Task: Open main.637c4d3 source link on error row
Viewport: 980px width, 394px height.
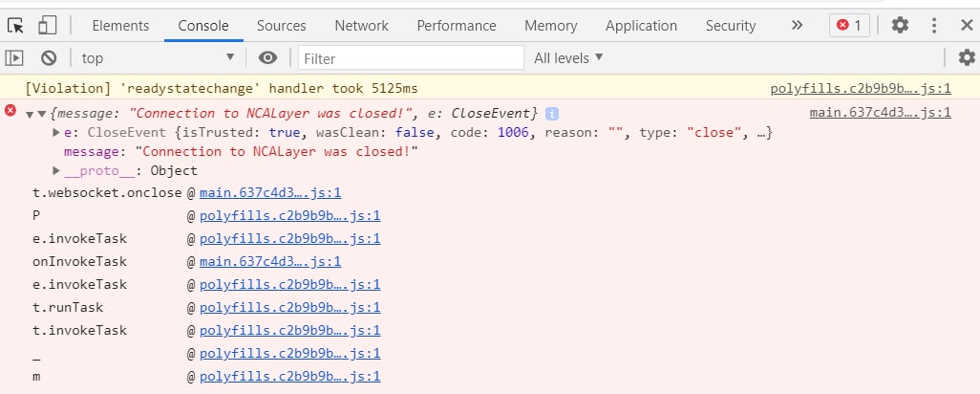Action: pyautogui.click(x=880, y=113)
